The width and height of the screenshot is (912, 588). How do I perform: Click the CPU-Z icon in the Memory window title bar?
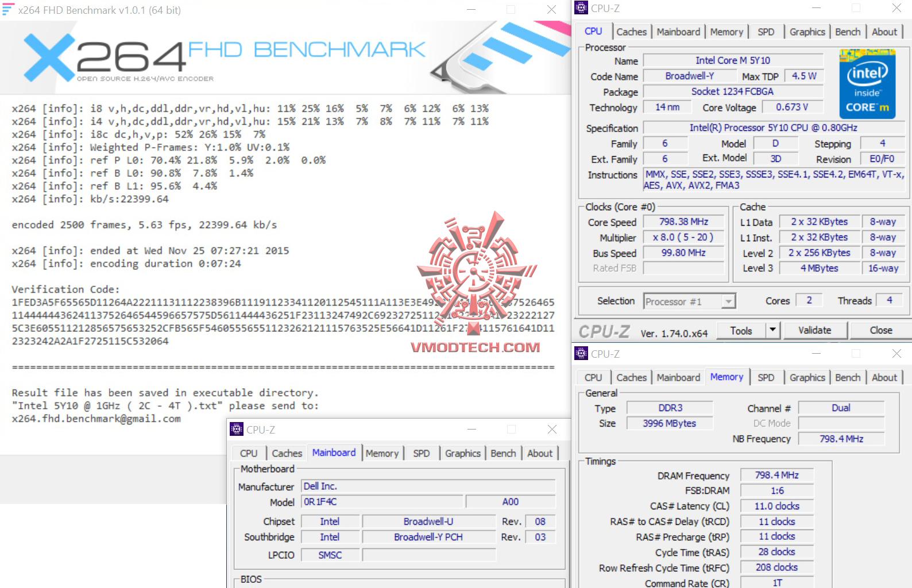pos(581,354)
